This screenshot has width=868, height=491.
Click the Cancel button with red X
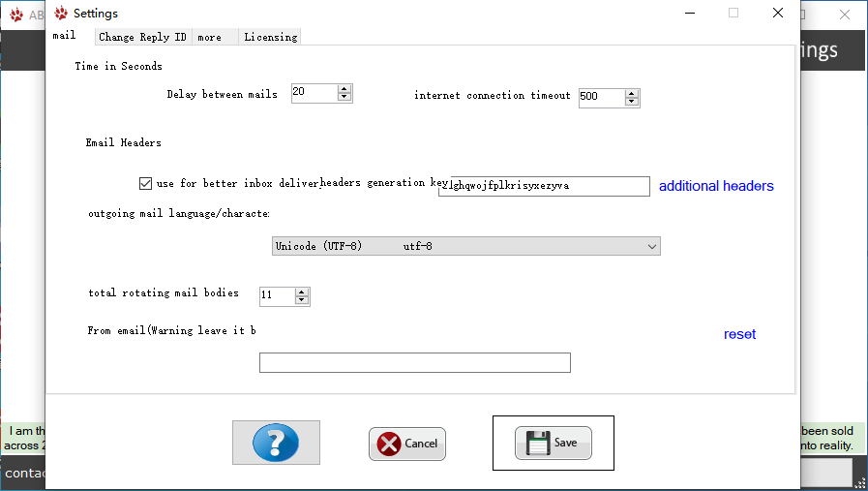coord(407,444)
